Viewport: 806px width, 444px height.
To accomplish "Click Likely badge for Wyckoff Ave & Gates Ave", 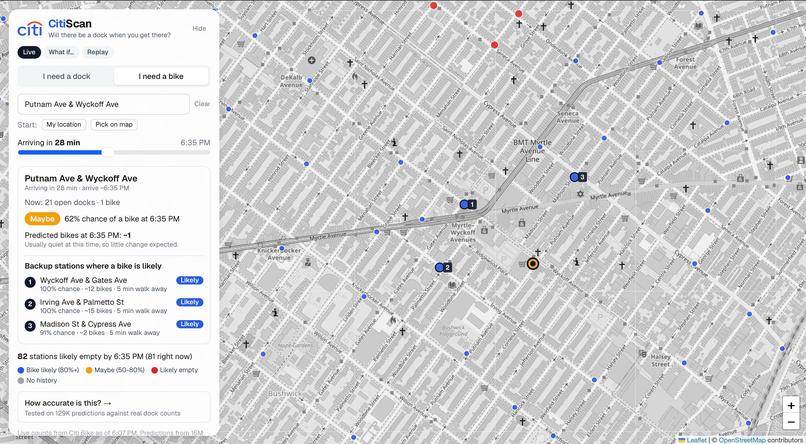I will pos(190,280).
